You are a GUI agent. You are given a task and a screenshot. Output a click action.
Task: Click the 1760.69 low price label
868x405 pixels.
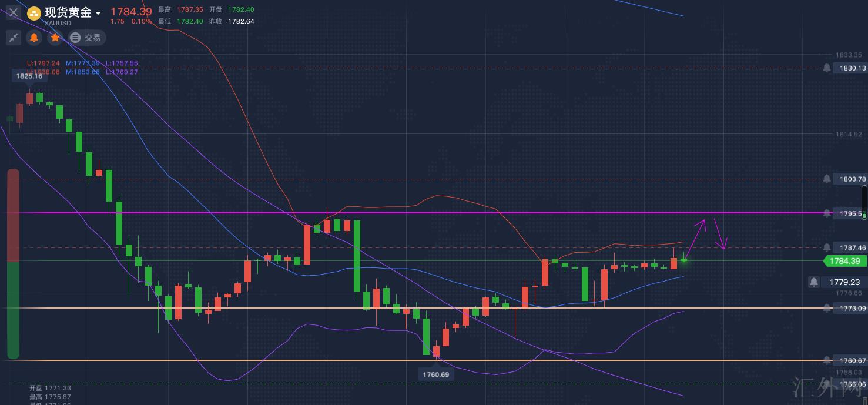(x=435, y=374)
